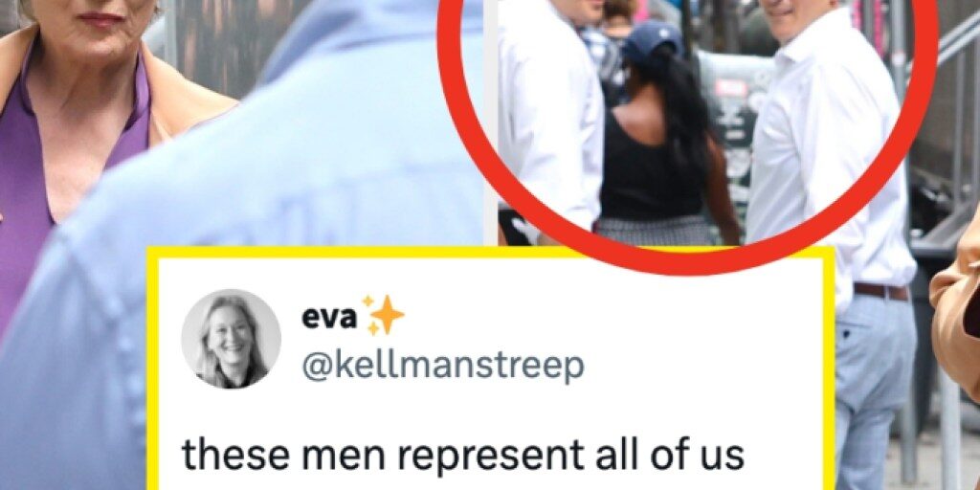This screenshot has width=980, height=490.
Task: Click the sparkles emoji beside eva
Action: pos(383,316)
